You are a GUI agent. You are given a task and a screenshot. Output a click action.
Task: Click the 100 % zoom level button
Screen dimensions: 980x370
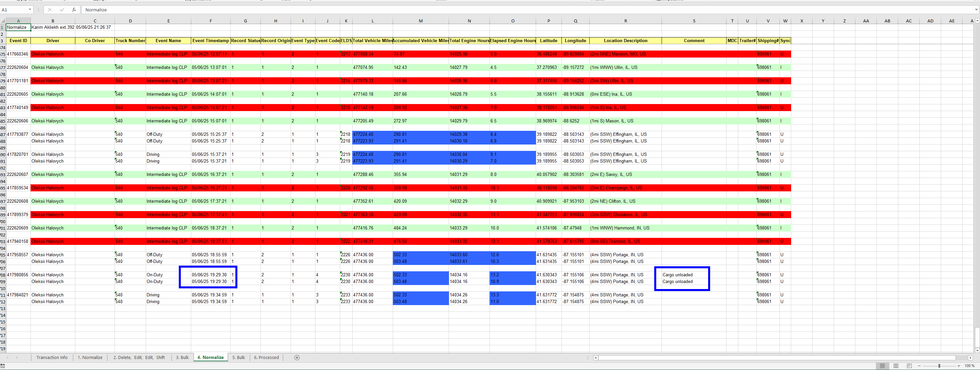(969, 366)
